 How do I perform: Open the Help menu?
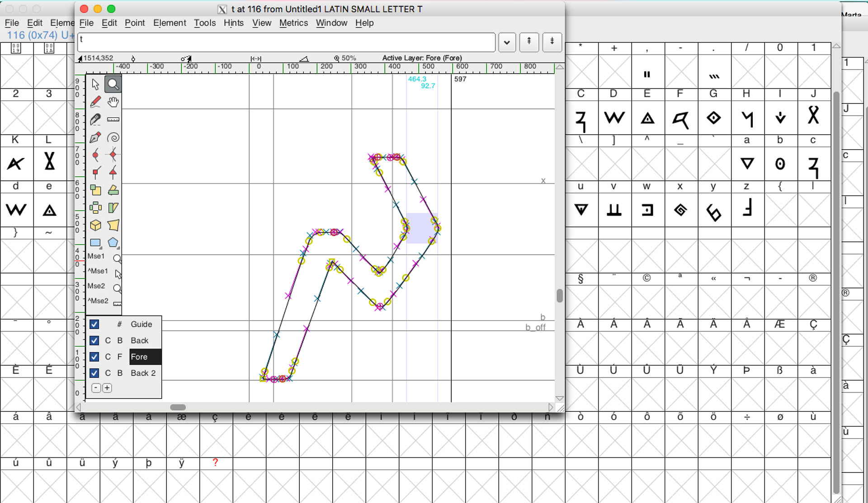pos(364,23)
